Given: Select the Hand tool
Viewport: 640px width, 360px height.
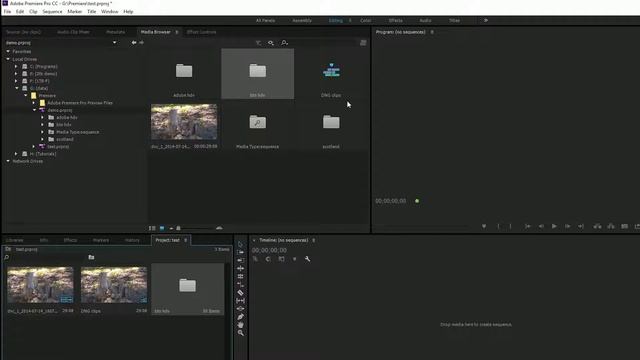Looking at the screenshot, I should pos(240,325).
